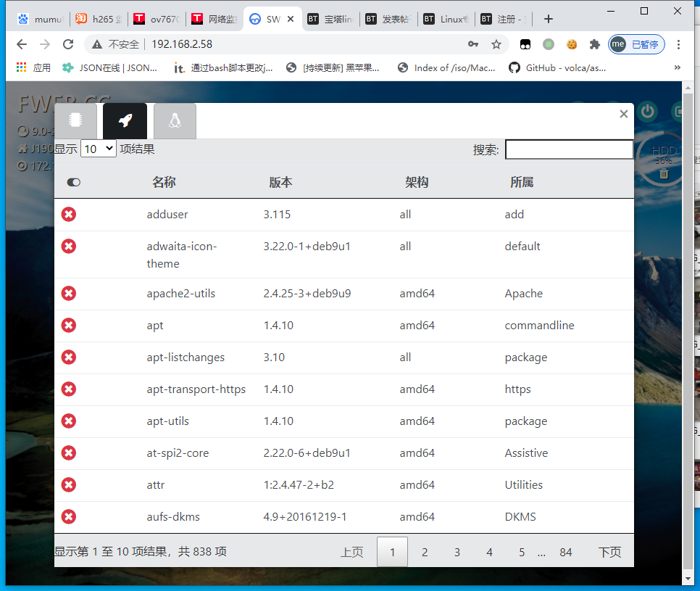
Task: Close the package list dialog
Action: (623, 114)
